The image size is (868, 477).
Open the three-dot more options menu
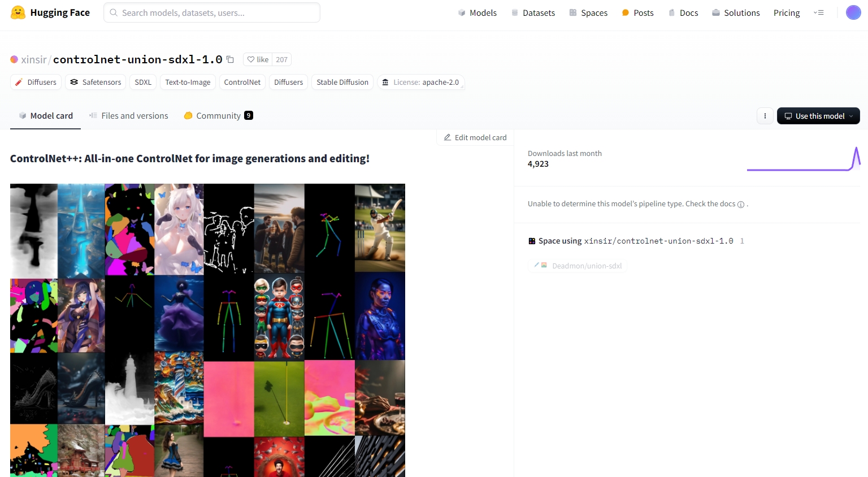coord(765,116)
